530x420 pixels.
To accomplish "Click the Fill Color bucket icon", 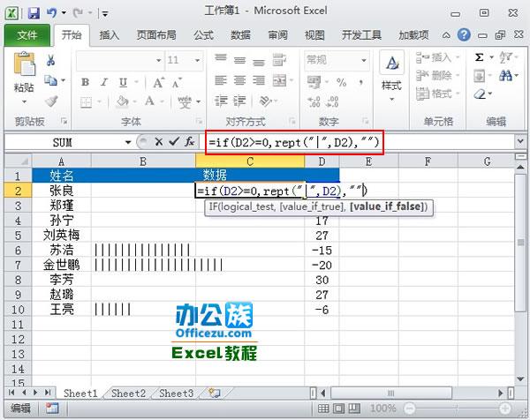I will (123, 101).
